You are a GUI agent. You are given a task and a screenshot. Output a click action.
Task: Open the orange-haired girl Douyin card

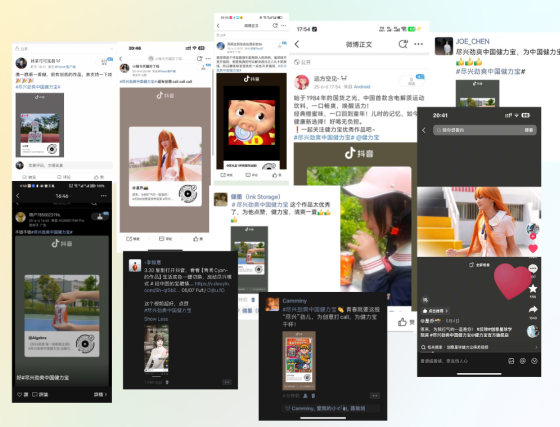click(x=165, y=166)
